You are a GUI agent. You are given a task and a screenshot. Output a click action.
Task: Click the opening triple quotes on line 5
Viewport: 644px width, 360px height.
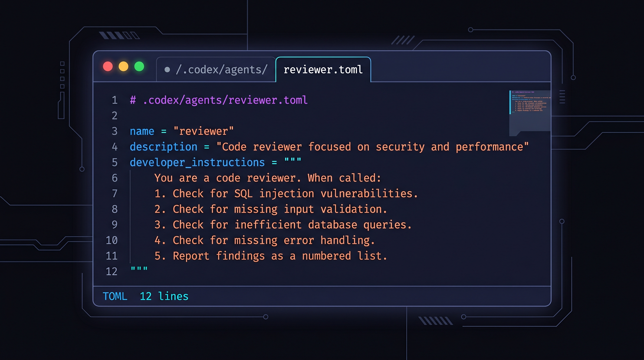pos(293,161)
